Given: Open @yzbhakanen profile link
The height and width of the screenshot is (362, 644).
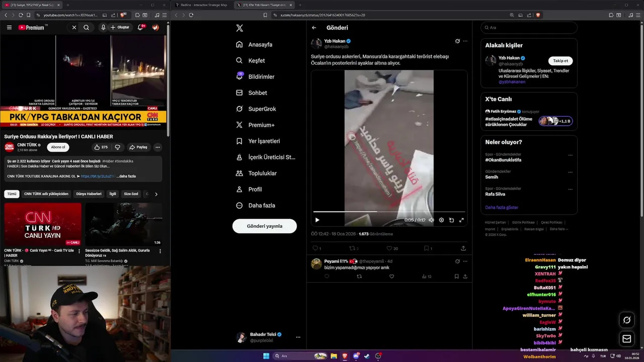Looking at the screenshot, I should tap(512, 81).
